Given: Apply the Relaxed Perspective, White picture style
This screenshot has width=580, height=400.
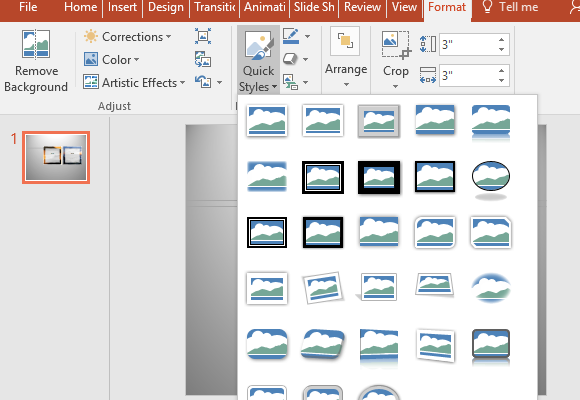Looking at the screenshot, I should coord(435,284).
